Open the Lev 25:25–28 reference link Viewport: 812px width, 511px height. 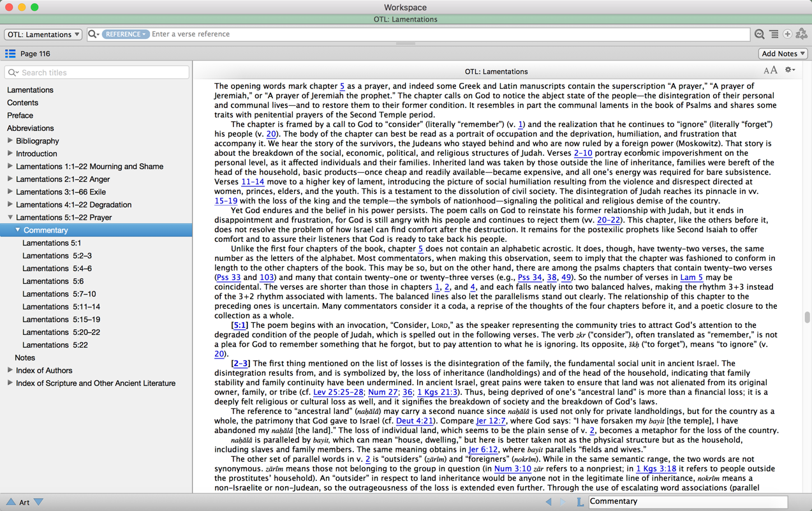click(x=338, y=392)
